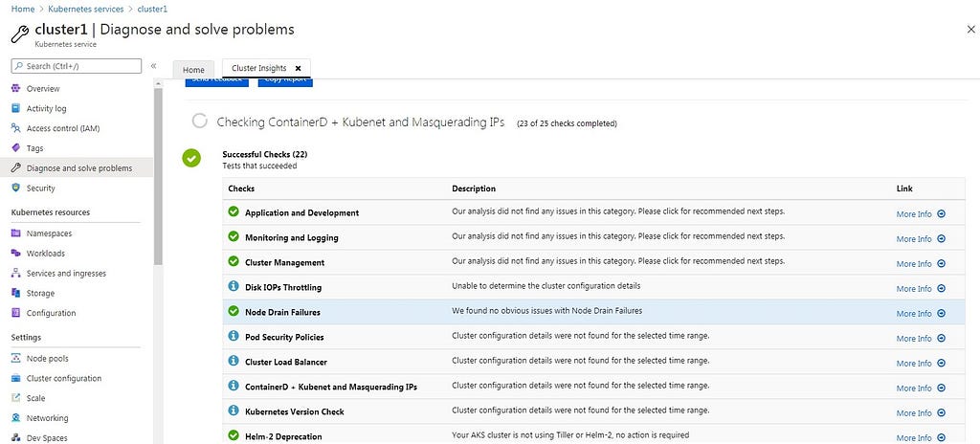Select the Cluster Management check name
Image resolution: width=980 pixels, height=444 pixels.
pyautogui.click(x=285, y=262)
